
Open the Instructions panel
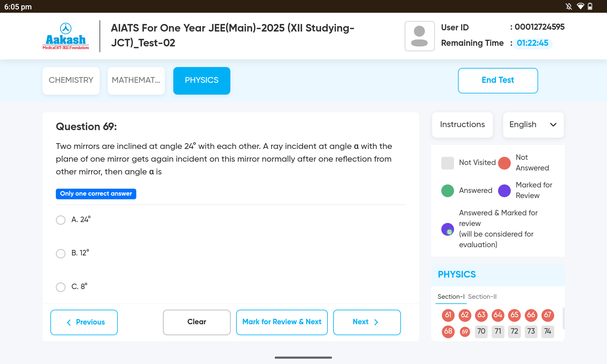(462, 125)
